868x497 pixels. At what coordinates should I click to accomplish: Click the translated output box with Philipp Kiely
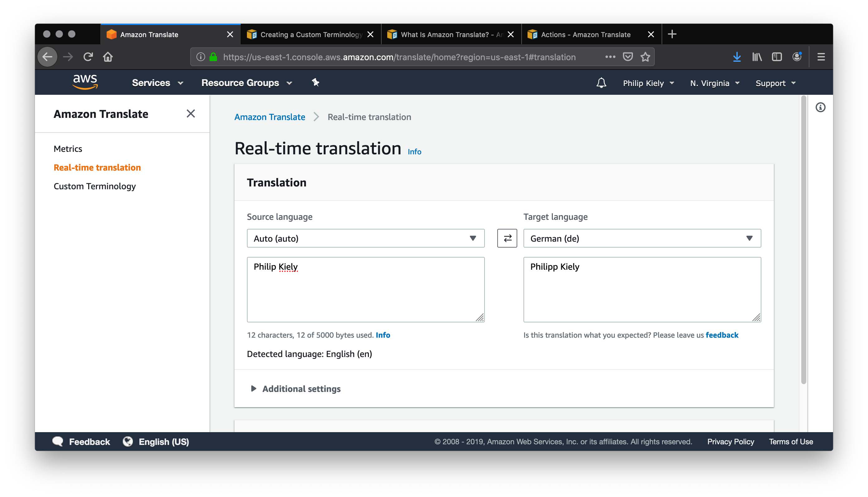[x=642, y=289]
